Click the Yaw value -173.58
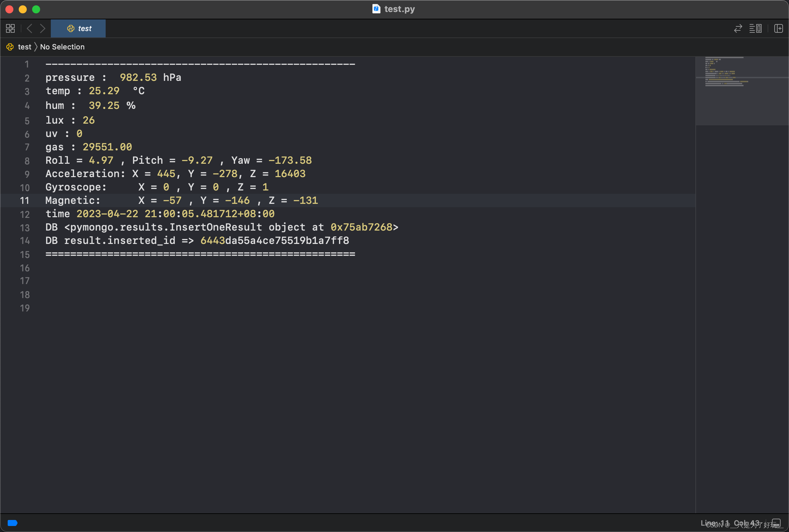Image resolution: width=789 pixels, height=532 pixels. pyautogui.click(x=290, y=160)
